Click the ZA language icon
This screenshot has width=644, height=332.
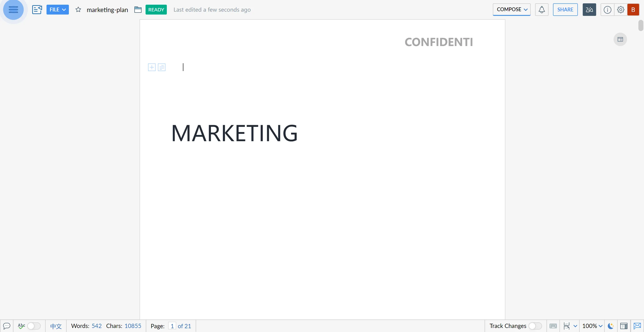[x=590, y=9]
